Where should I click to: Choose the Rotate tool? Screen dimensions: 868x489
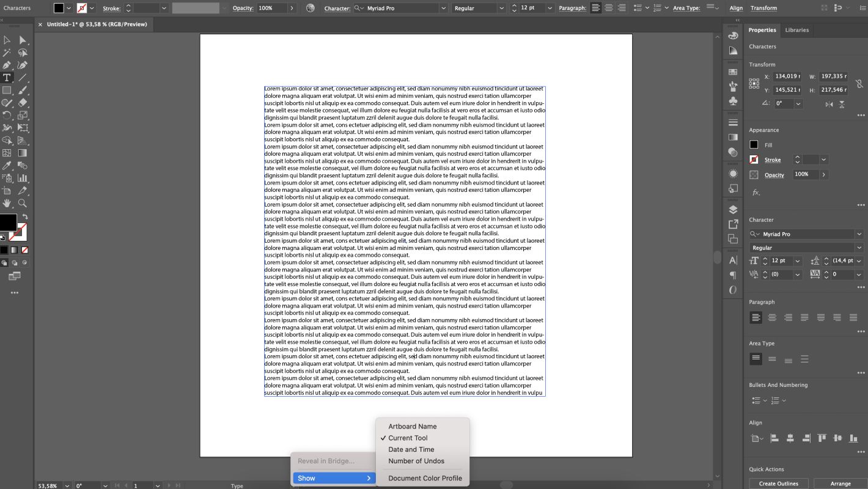coord(7,116)
